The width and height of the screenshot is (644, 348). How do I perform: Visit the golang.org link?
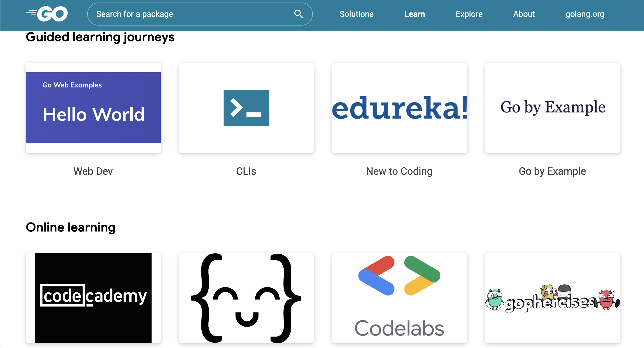click(x=585, y=14)
